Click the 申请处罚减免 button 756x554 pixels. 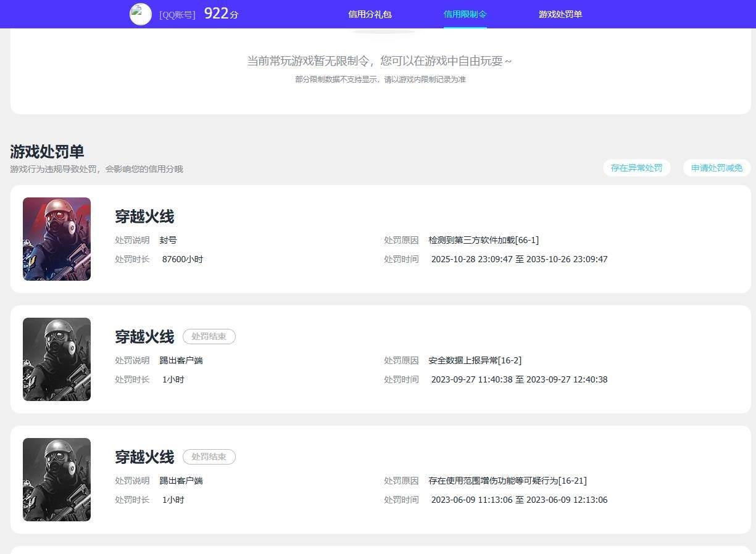pyautogui.click(x=717, y=168)
